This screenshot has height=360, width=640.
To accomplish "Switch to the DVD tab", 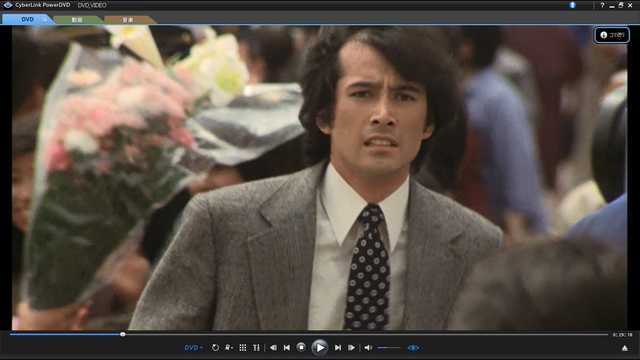I will (27, 19).
